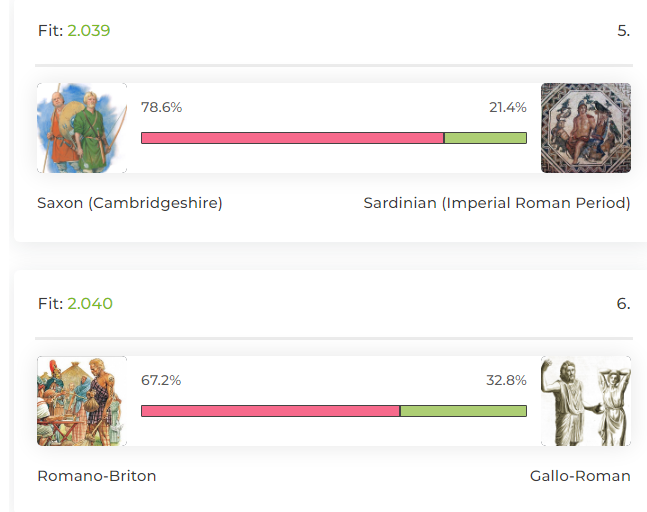This screenshot has height=512, width=647.
Task: Click the Gallo-Roman statues thumbnail
Action: (x=586, y=401)
